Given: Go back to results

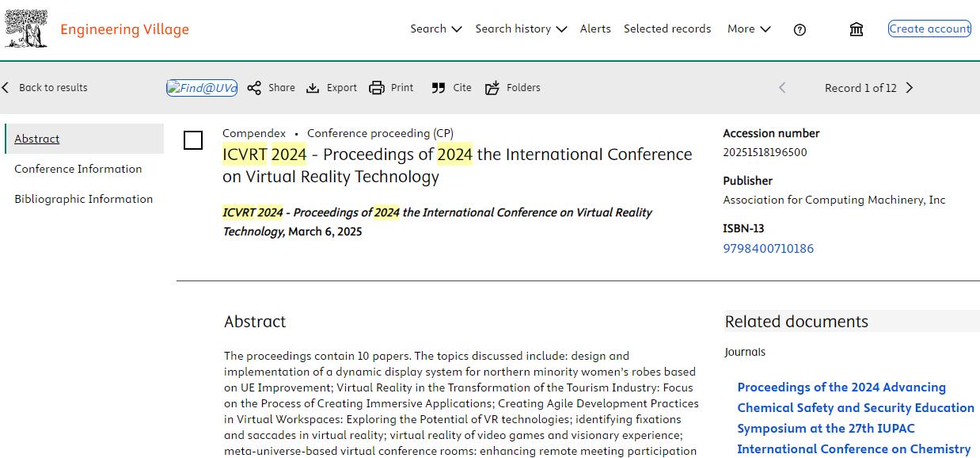Looking at the screenshot, I should [44, 87].
